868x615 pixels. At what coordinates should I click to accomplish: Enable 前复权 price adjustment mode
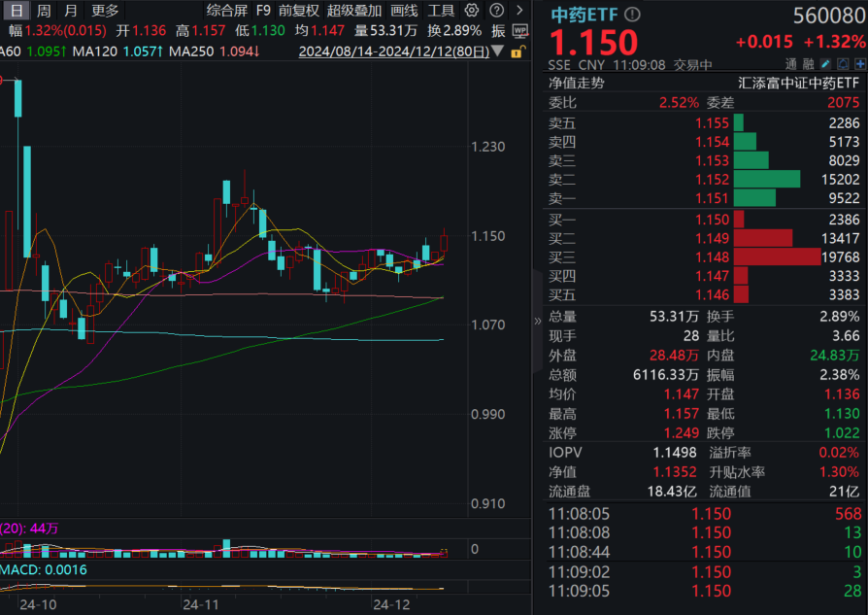tap(297, 12)
